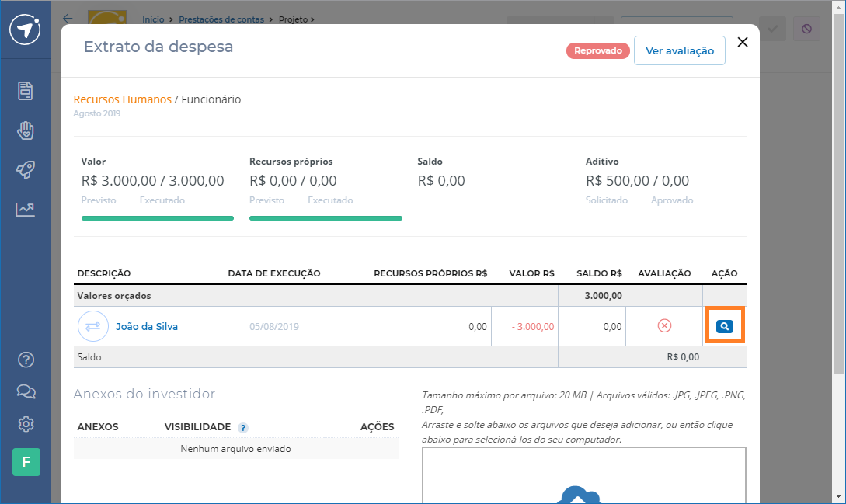Click the compass logo in the sidebar
Viewport: 846px width, 504px height.
tap(25, 30)
